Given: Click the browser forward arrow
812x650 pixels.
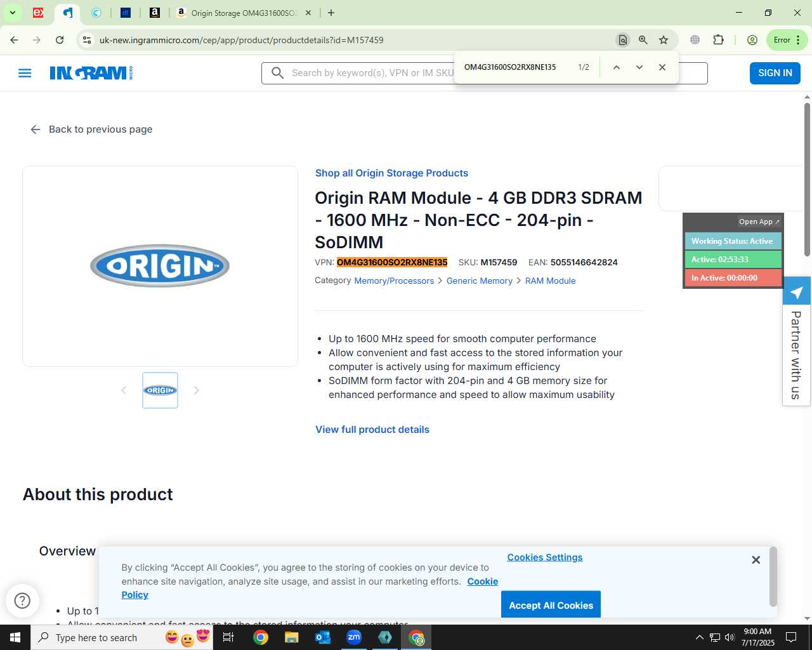Looking at the screenshot, I should (x=37, y=40).
